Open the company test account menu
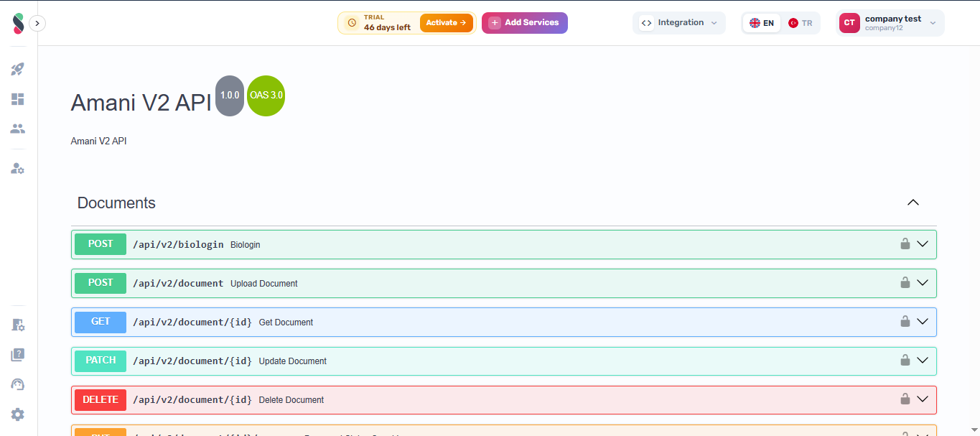This screenshot has width=980, height=436. point(890,23)
